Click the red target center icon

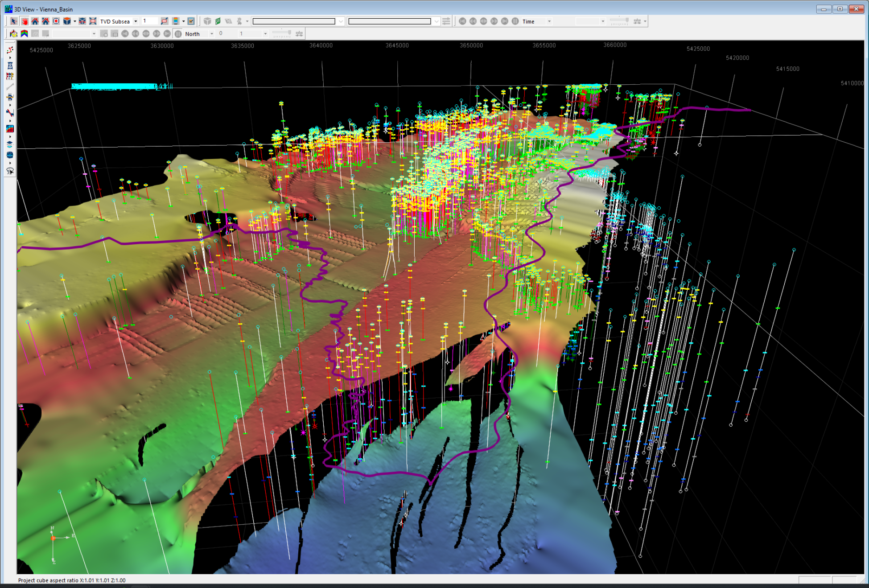point(56,21)
